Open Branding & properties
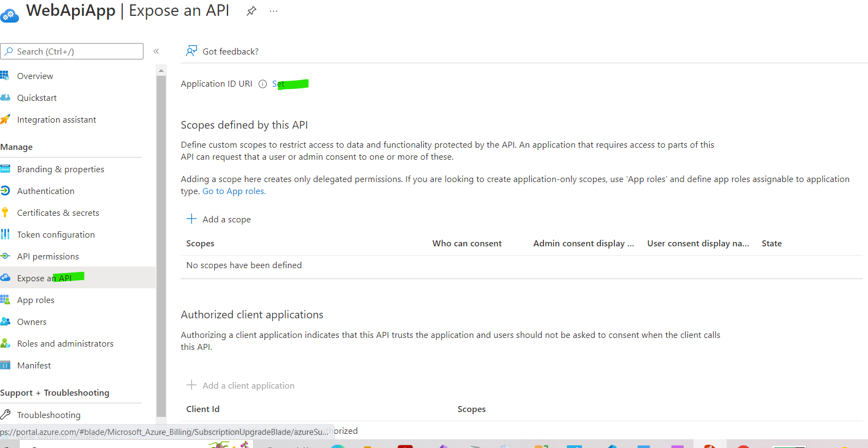 (61, 169)
